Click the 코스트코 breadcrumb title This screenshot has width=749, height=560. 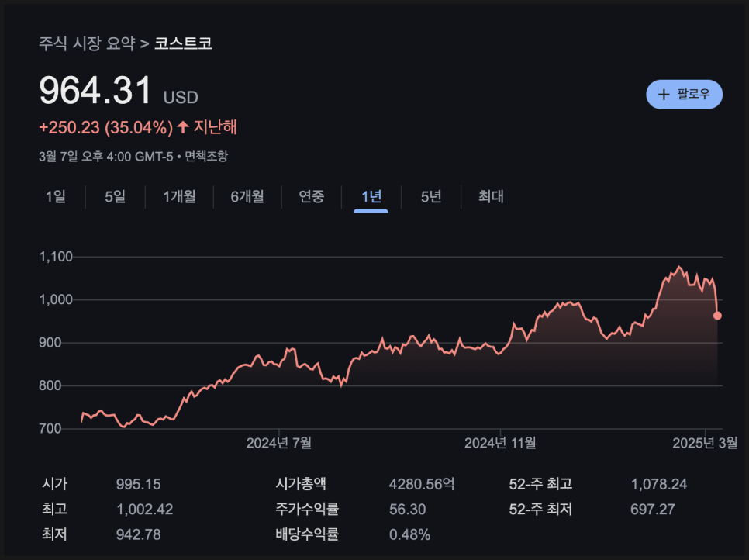click(x=183, y=43)
